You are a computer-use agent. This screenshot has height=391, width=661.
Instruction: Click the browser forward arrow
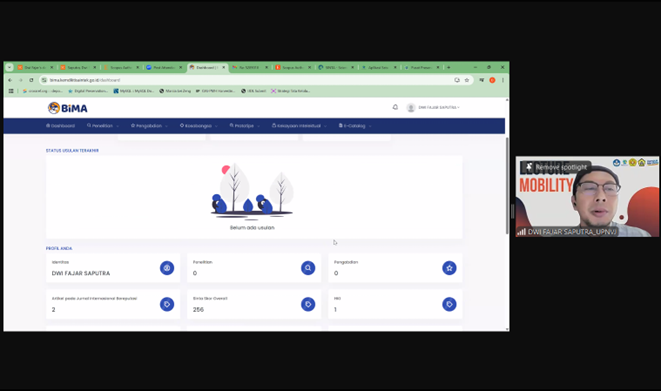[21, 80]
